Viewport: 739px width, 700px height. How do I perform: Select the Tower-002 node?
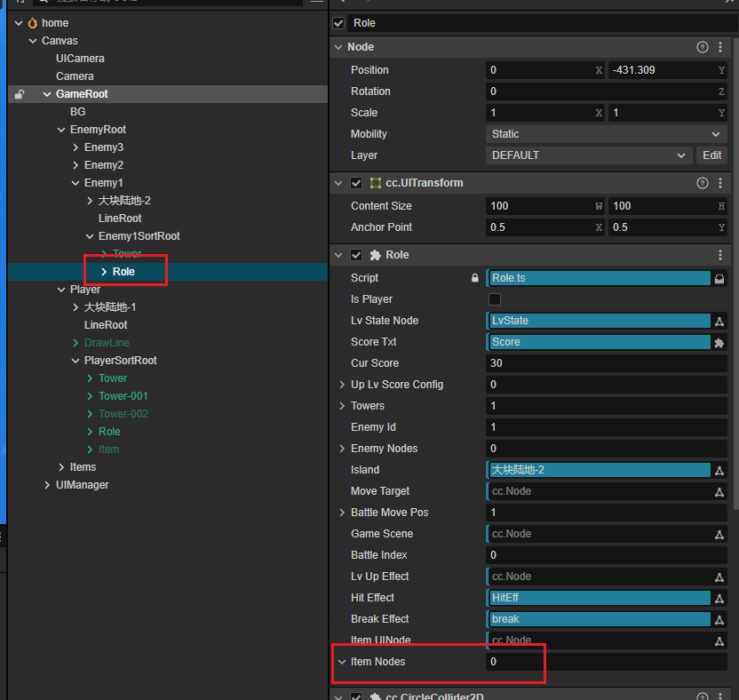(123, 414)
